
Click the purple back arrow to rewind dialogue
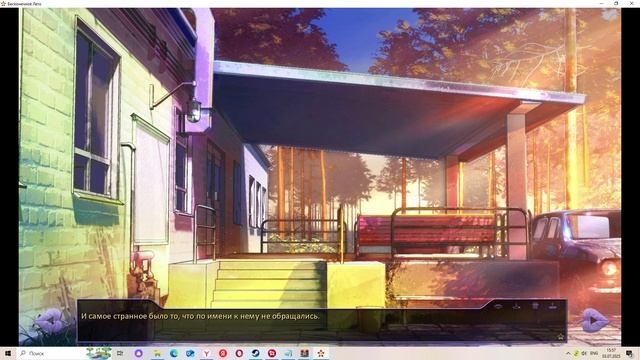[x=49, y=320]
